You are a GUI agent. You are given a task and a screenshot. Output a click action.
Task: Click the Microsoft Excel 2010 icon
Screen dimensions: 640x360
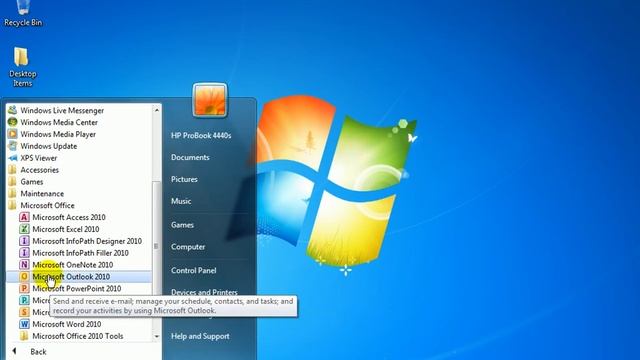[x=24, y=229]
